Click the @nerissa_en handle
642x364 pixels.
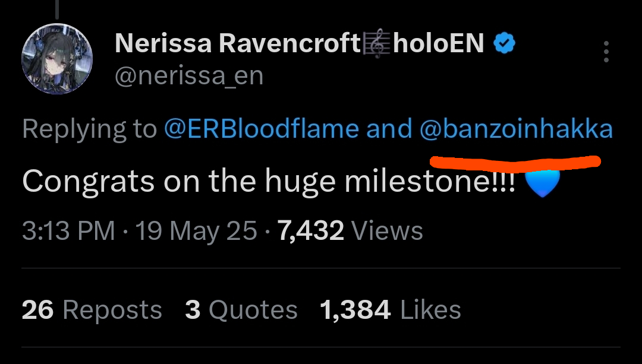[x=188, y=77]
